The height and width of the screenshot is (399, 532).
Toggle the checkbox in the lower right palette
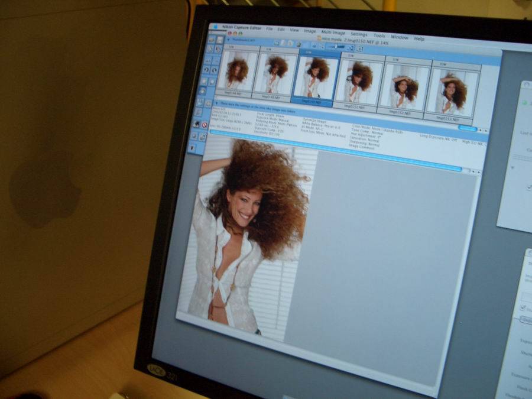(x=523, y=308)
